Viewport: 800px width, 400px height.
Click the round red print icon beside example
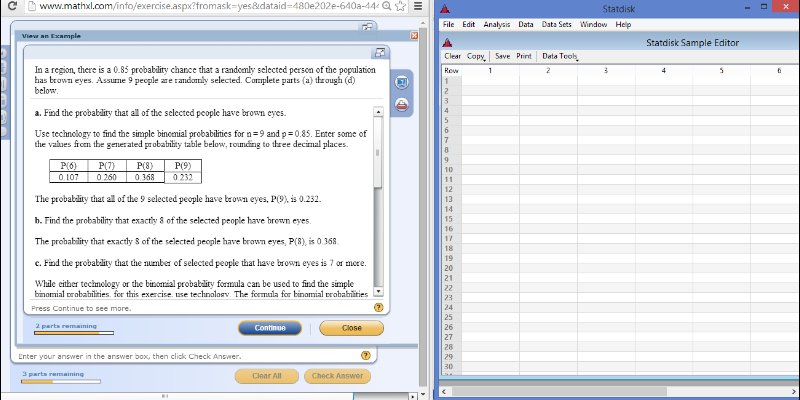click(402, 104)
